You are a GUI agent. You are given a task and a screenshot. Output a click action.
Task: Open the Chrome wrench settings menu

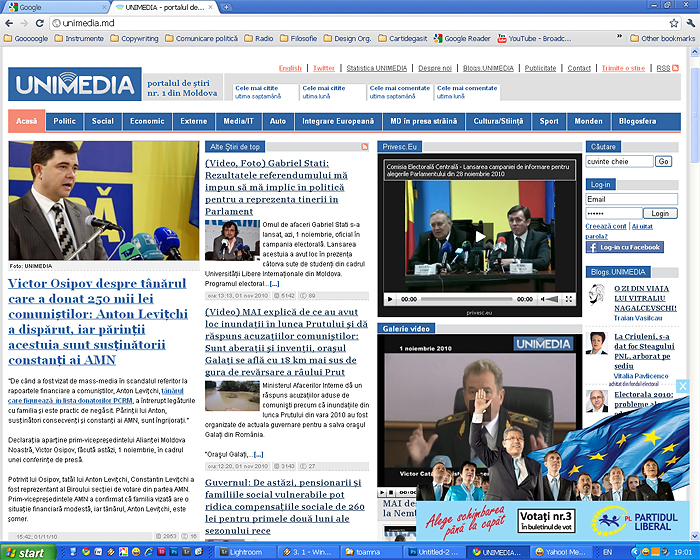[x=691, y=23]
